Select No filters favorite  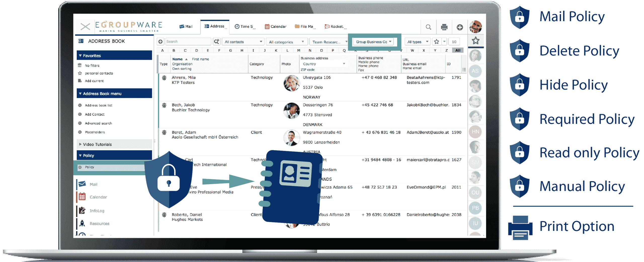tap(92, 66)
